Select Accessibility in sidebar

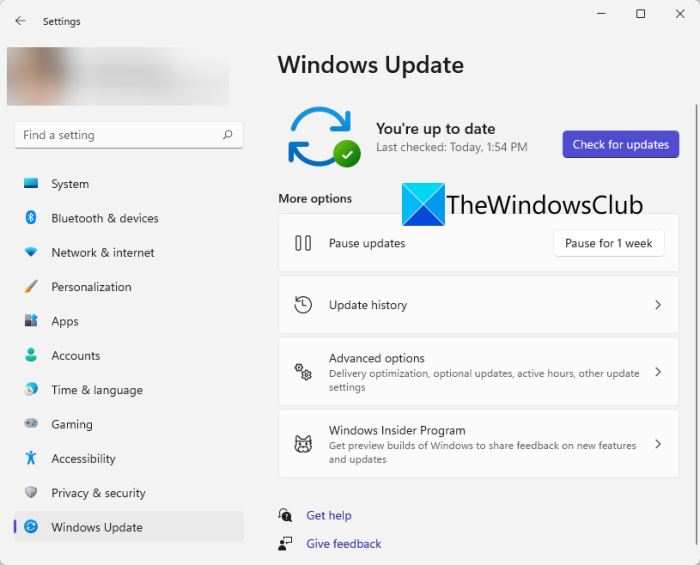tap(129, 458)
